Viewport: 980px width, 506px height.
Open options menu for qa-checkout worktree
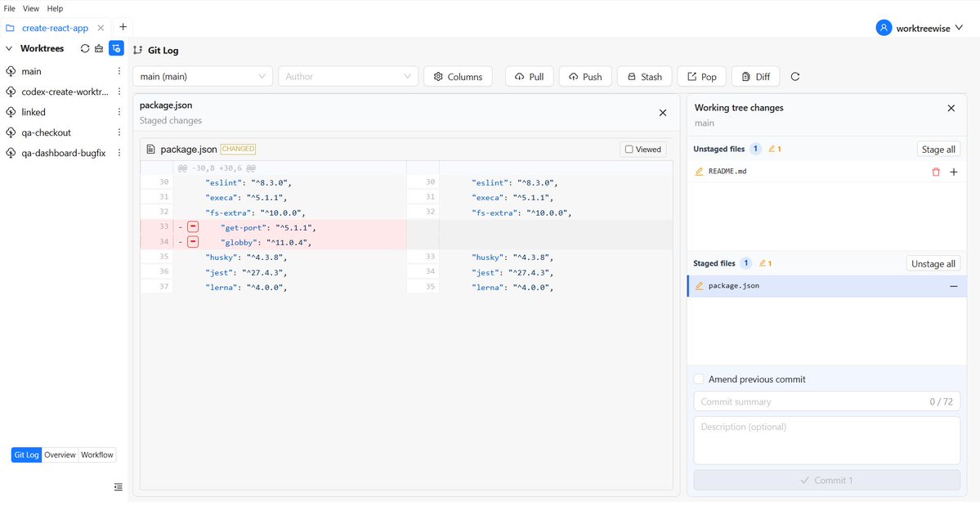point(119,132)
